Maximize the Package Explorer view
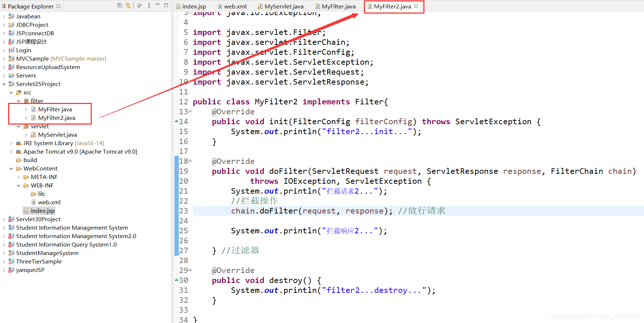Screen dimensions: 644x323 click(166, 5)
